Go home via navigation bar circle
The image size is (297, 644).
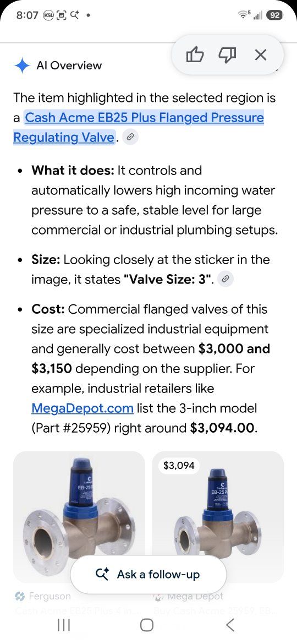(x=147, y=625)
